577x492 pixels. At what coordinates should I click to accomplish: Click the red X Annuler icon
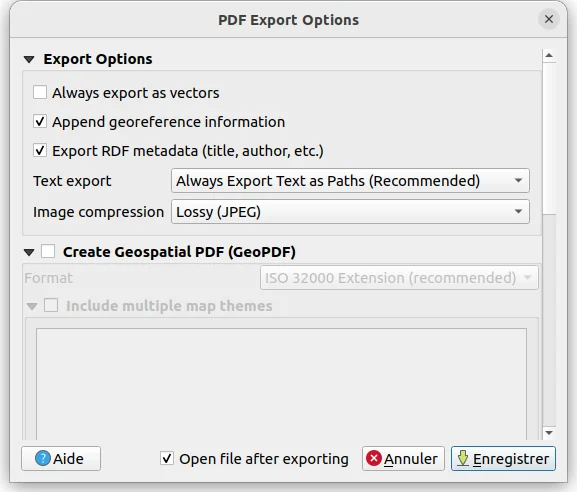(374, 459)
